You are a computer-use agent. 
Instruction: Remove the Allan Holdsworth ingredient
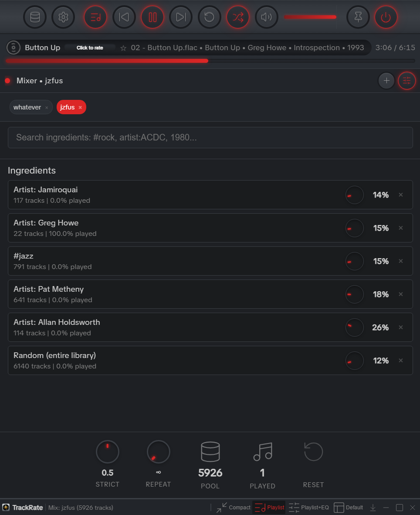click(400, 327)
